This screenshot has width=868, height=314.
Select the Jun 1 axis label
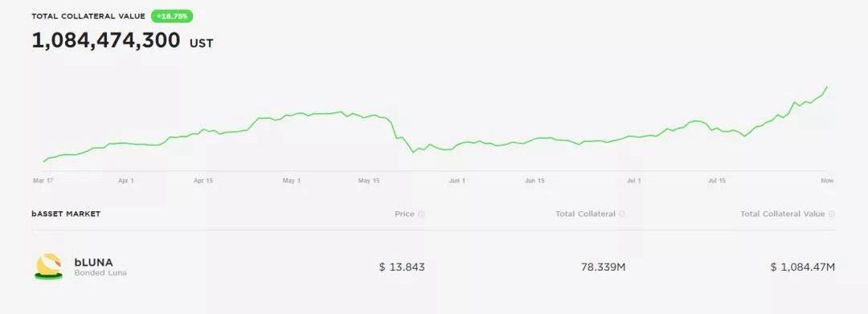tap(457, 181)
